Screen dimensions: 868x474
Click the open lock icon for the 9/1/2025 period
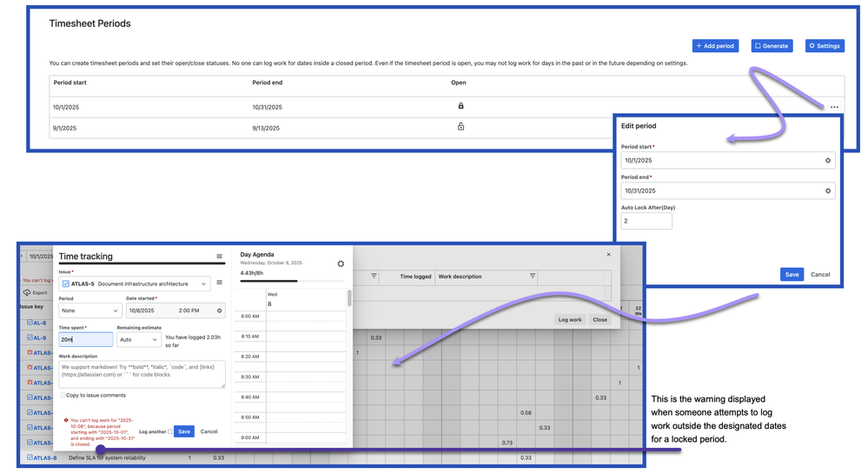461,126
